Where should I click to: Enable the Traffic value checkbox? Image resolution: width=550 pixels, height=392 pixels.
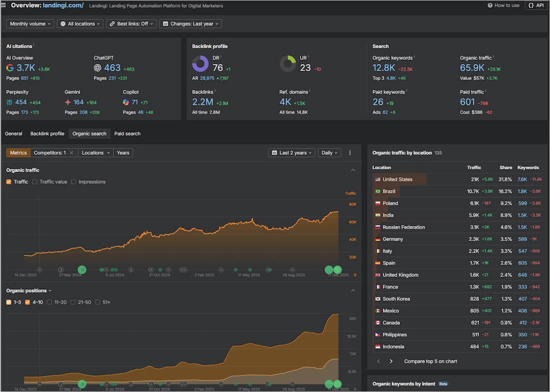(35, 182)
